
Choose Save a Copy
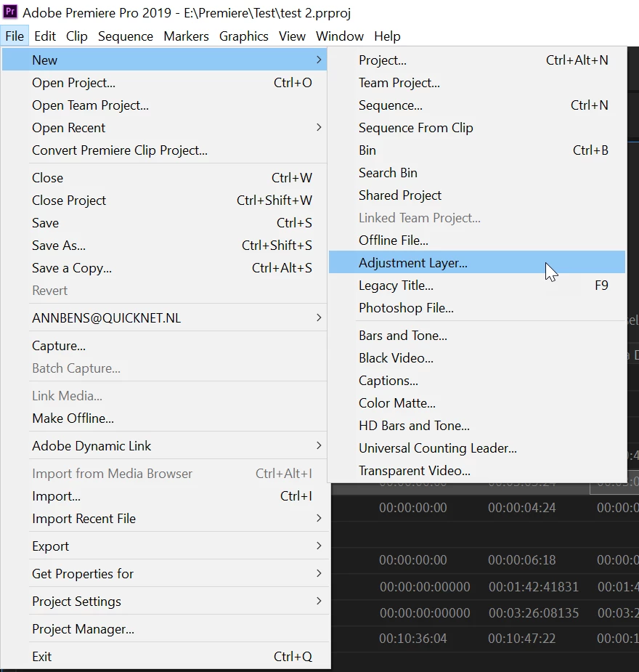(x=164, y=268)
